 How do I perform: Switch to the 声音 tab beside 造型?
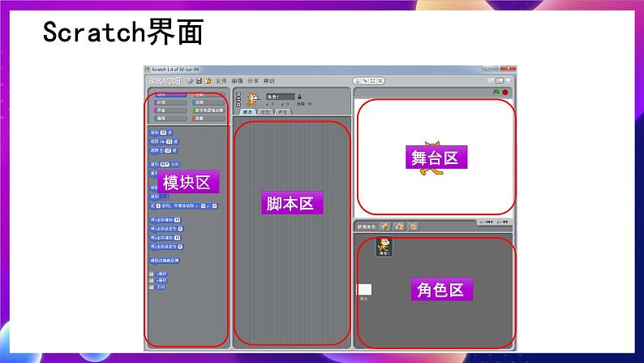click(283, 112)
